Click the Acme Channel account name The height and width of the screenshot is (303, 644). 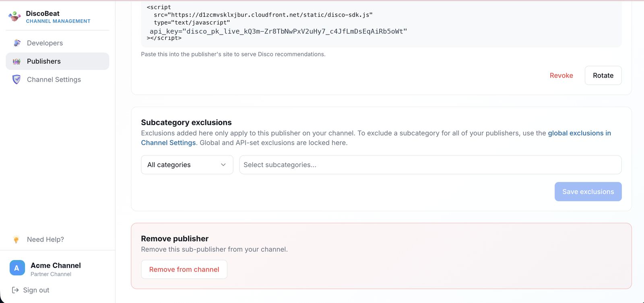[x=56, y=266]
